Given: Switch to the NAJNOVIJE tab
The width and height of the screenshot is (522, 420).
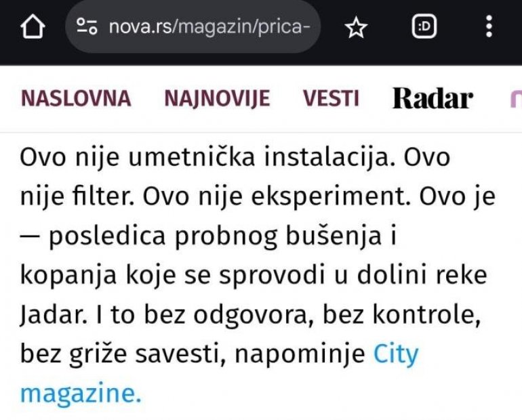Looking at the screenshot, I should (x=217, y=99).
